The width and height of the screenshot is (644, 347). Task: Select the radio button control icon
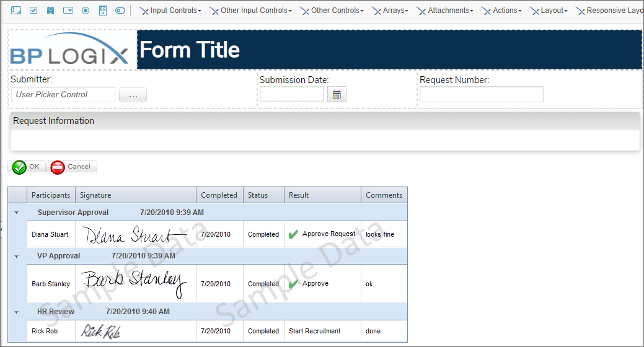(x=86, y=11)
